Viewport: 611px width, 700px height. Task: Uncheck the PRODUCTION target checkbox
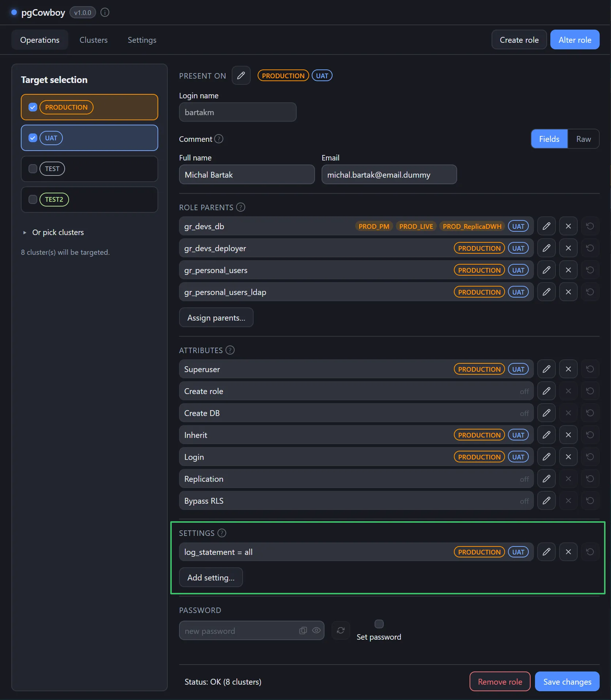tap(33, 107)
